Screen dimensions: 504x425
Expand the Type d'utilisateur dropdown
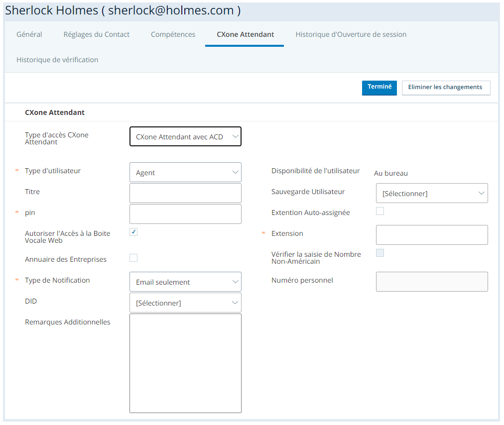185,173
